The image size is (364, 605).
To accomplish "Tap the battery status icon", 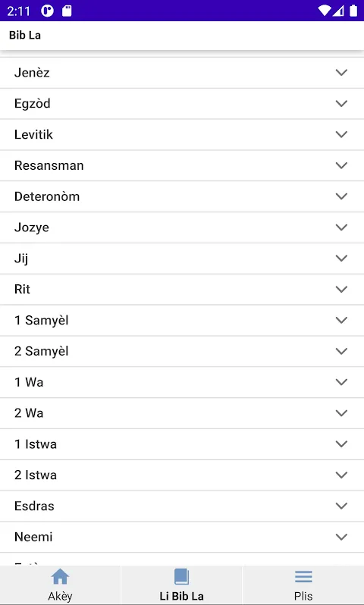I will pyautogui.click(x=353, y=11).
